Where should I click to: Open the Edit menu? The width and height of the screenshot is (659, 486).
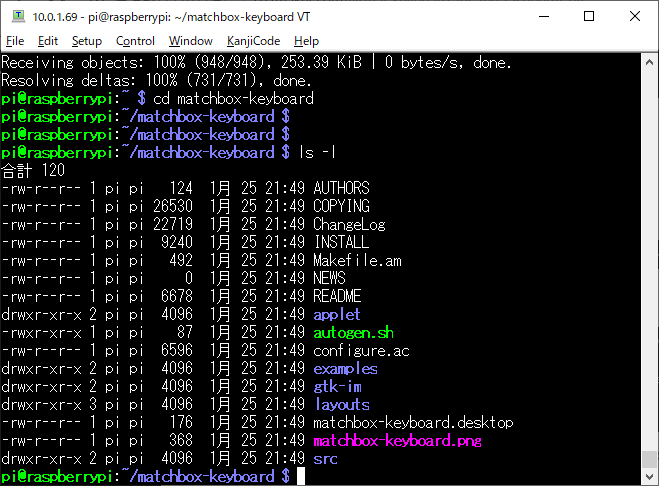pyautogui.click(x=48, y=41)
